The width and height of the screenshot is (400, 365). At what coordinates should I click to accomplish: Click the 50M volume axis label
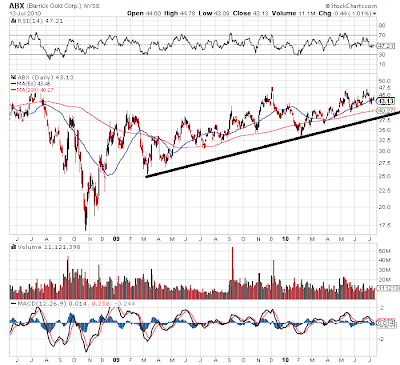[384, 251]
